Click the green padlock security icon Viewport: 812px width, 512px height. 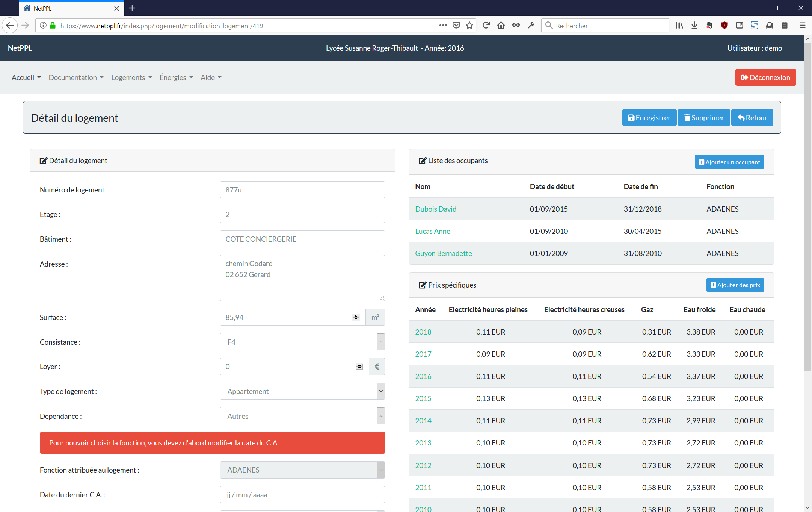coord(53,26)
